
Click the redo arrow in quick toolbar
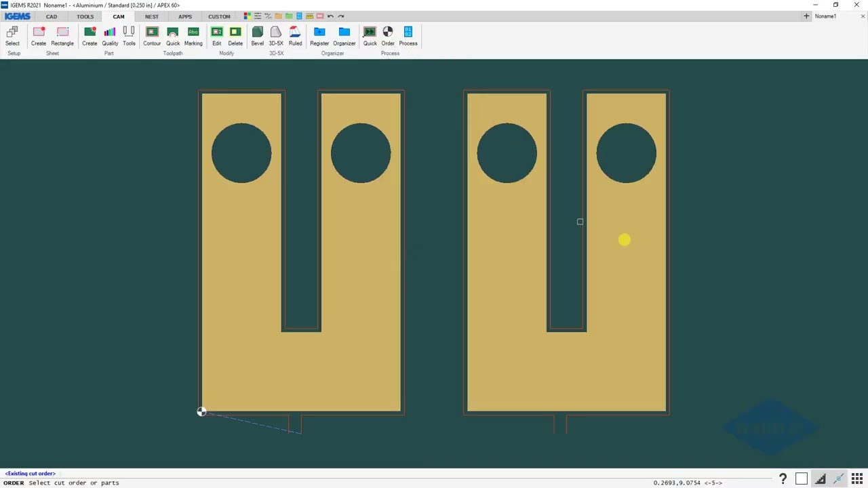(341, 16)
